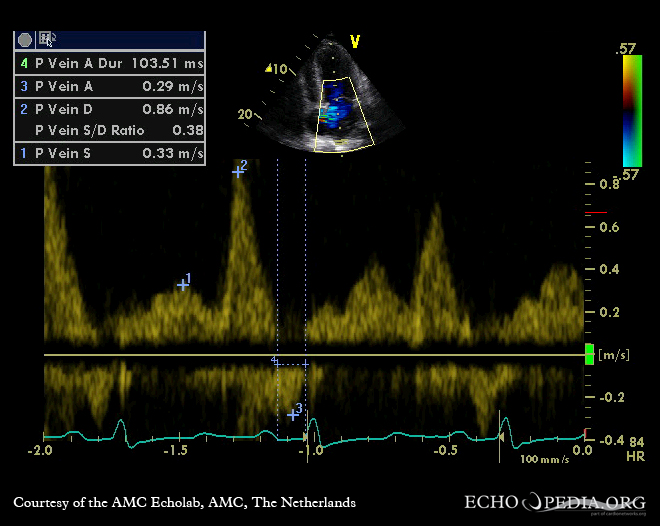The height and width of the screenshot is (526, 660).
Task: Click the color Doppler velocity scale bar
Action: (631, 110)
